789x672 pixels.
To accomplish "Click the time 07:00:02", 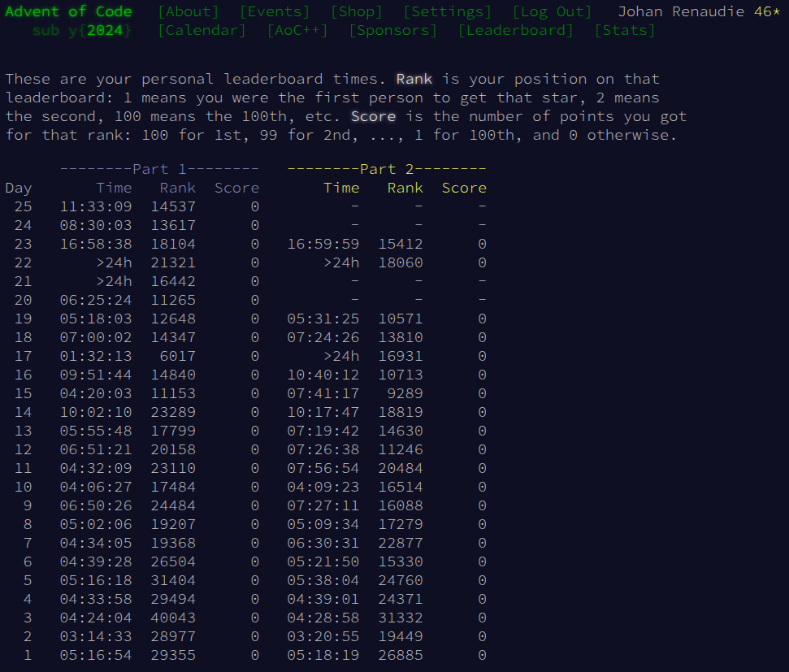I will [x=96, y=338].
